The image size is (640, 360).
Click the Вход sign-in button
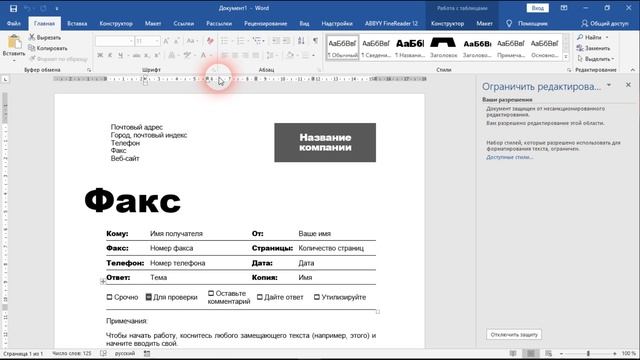pyautogui.click(x=538, y=8)
